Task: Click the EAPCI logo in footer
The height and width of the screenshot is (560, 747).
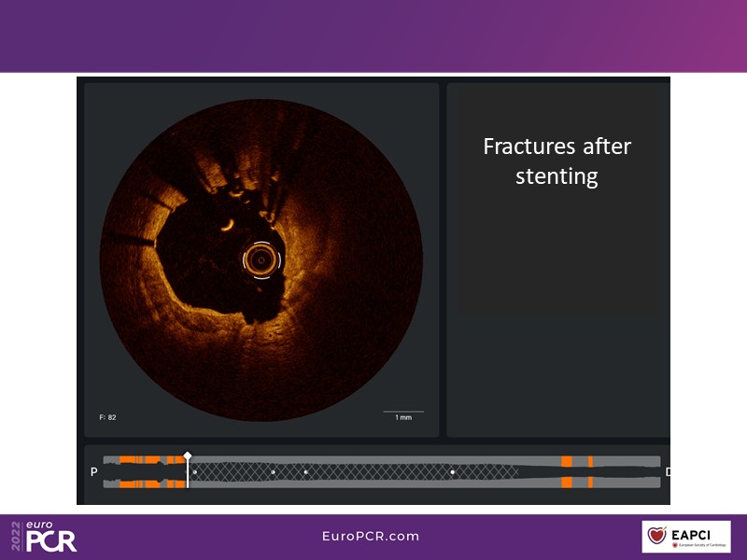Action: coord(686,537)
